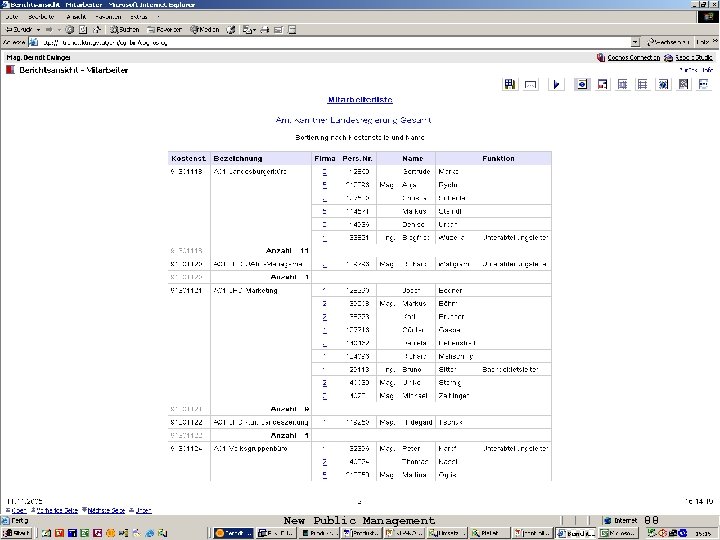The image size is (720, 540).
Task: Click the Firma link in Thomas row
Action: tap(325, 462)
